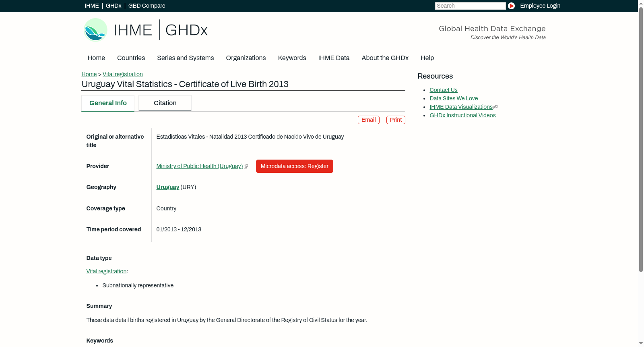
Task: Click the page title Uruguay Vital Statistics
Action: pos(185,84)
